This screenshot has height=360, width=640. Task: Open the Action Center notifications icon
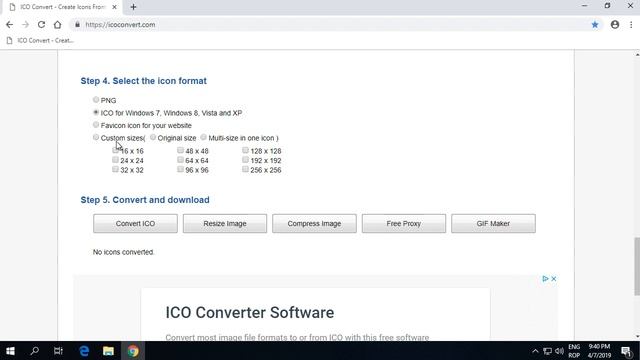pyautogui.click(x=627, y=351)
